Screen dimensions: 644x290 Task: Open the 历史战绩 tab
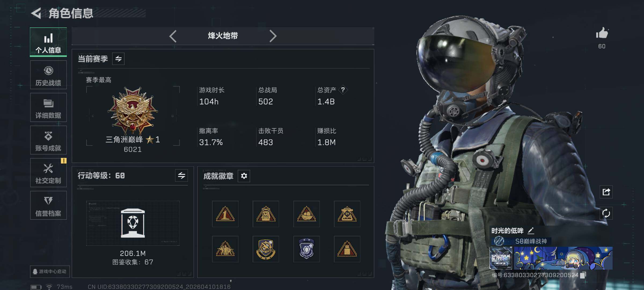pos(48,75)
